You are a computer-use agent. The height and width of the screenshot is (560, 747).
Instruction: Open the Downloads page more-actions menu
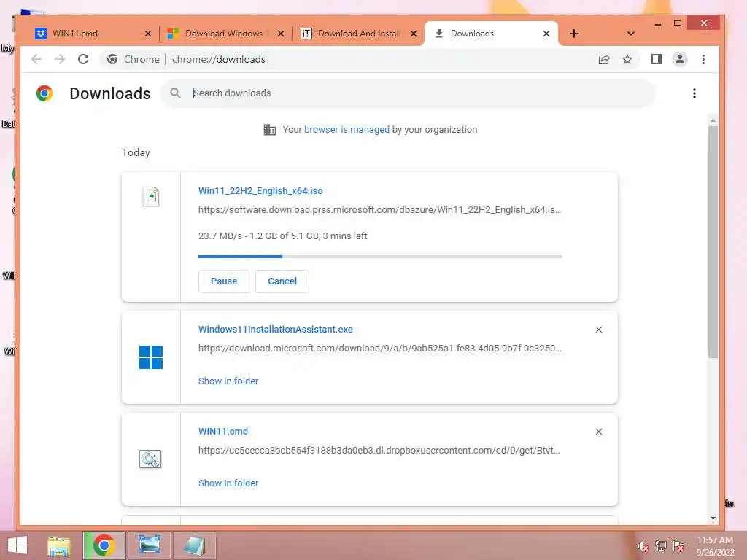tap(694, 93)
